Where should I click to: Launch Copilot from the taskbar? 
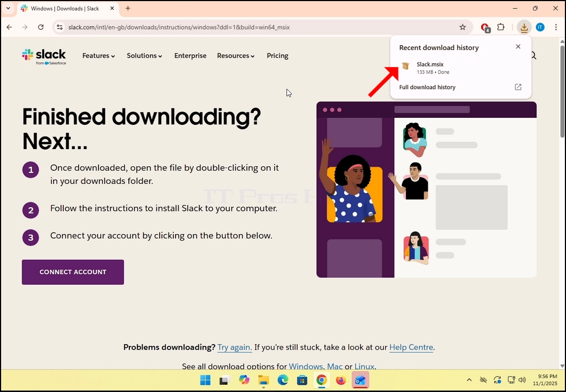tap(244, 380)
